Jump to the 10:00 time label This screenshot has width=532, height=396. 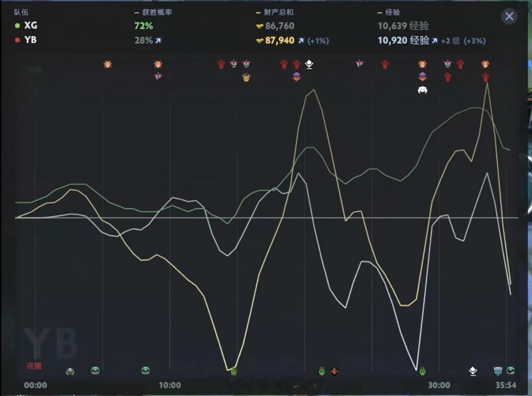point(170,385)
